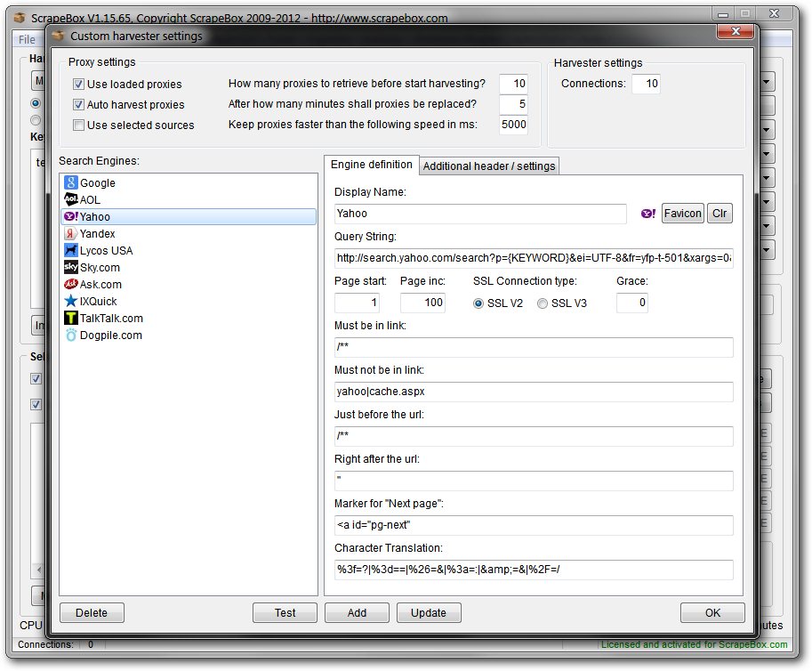Click the AOL engine icon
This screenshot has height=671, width=812.
tap(71, 199)
